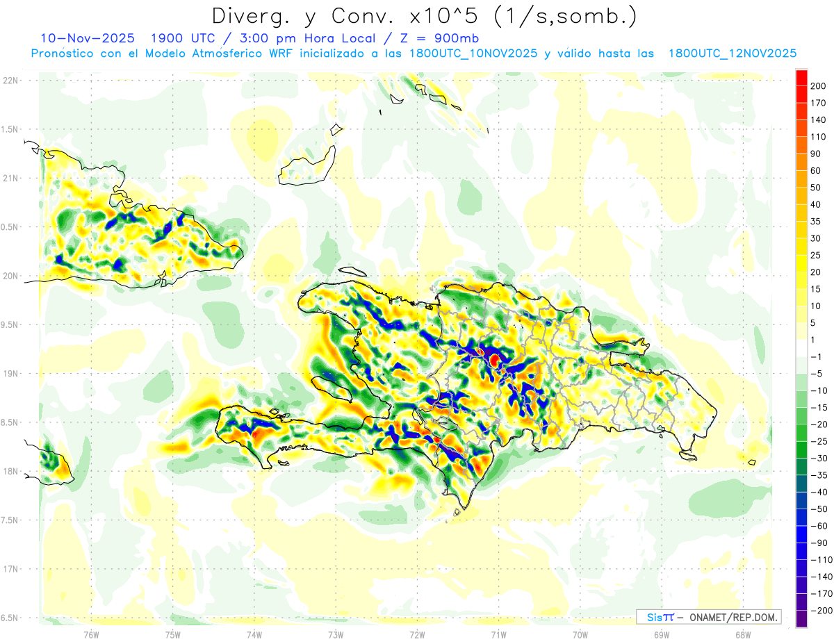Pick the red swatch above 200 on color bar
Viewport: 834px width, 644px height.
[802, 77]
